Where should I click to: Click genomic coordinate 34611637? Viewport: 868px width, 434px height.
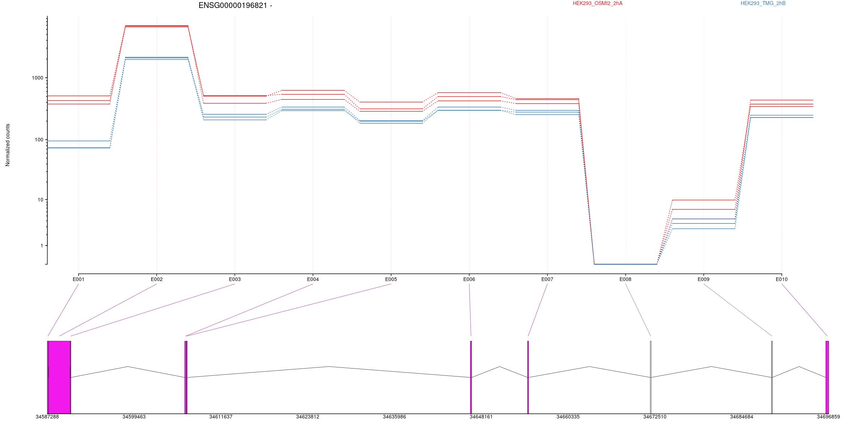[221, 417]
